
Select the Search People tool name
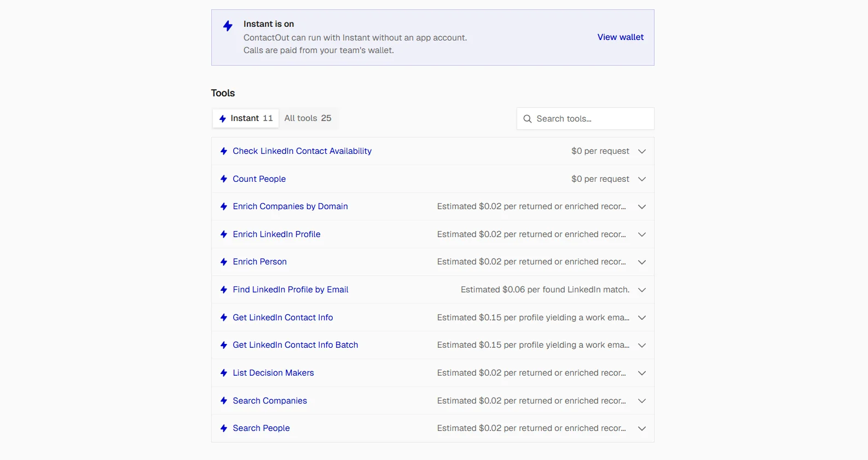tap(261, 428)
